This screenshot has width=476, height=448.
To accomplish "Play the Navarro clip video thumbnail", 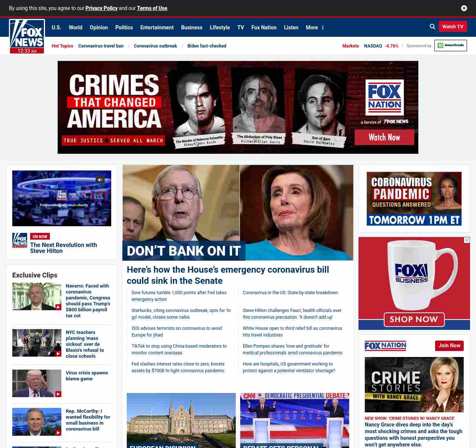I will click(x=37, y=296).
